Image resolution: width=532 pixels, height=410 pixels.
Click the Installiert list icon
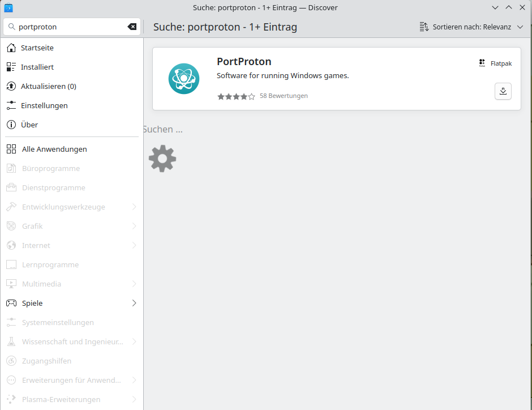[x=11, y=67]
